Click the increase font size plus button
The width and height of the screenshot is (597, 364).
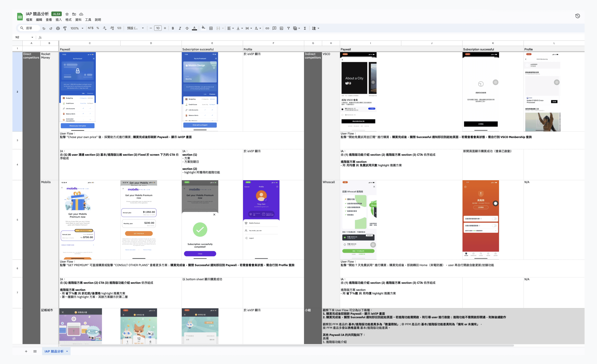165,28
